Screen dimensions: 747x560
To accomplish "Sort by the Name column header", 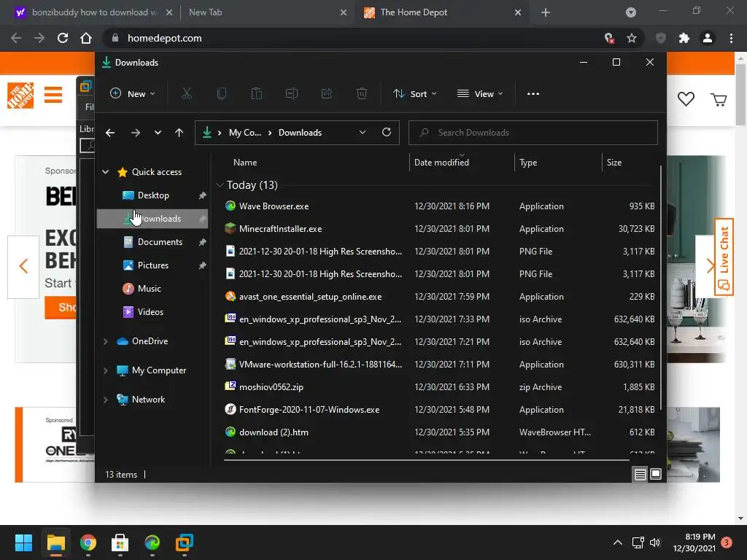I will [x=245, y=163].
